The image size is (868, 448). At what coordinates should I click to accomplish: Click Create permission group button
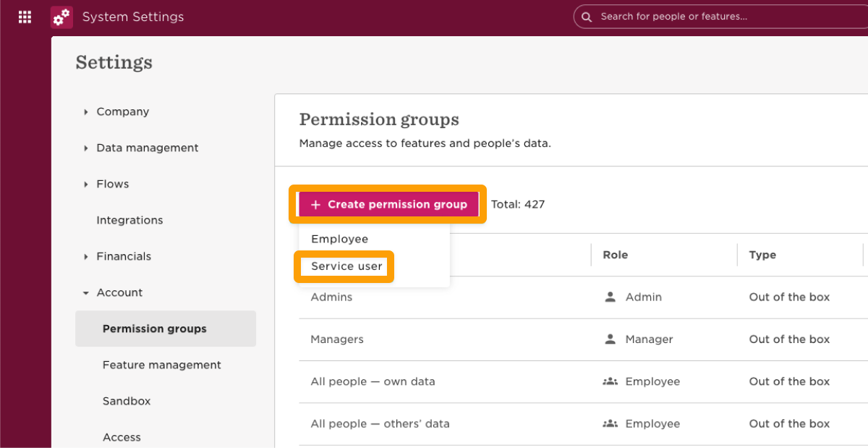coord(388,205)
